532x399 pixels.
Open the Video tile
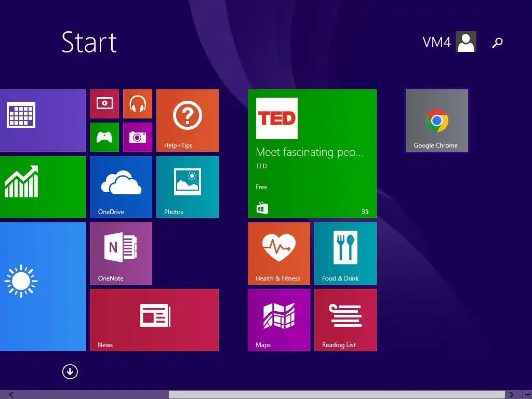point(104,104)
